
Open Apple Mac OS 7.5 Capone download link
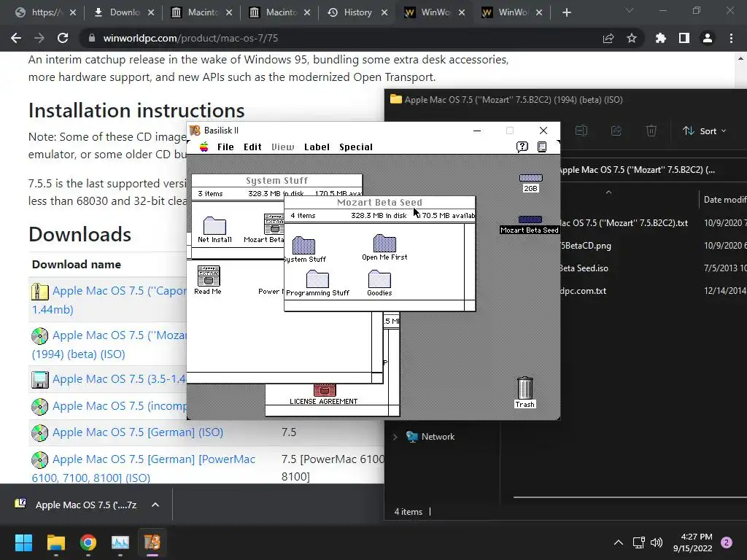coord(109,300)
